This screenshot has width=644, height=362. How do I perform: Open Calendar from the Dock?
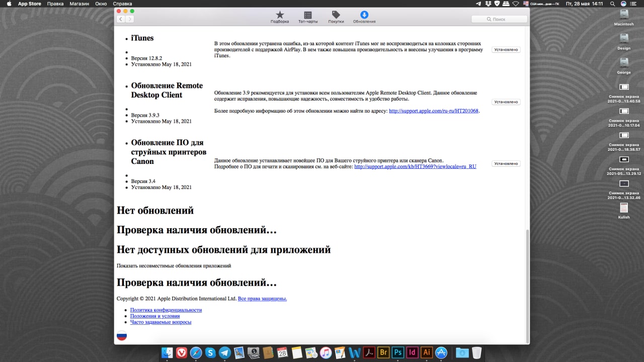[x=282, y=352]
